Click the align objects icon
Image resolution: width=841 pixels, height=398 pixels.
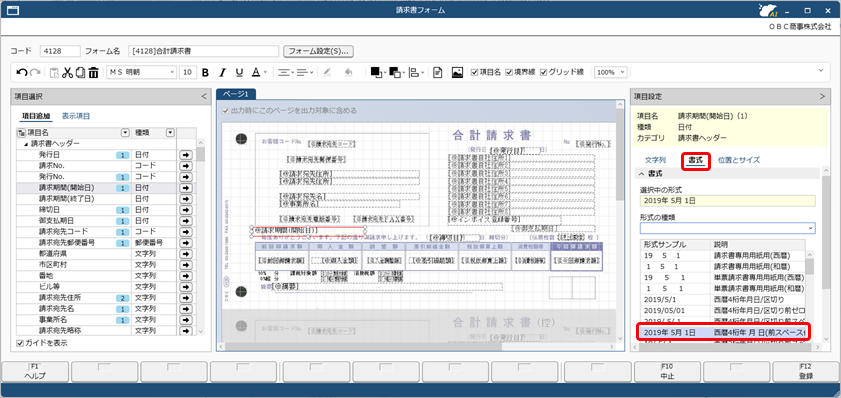pos(414,72)
